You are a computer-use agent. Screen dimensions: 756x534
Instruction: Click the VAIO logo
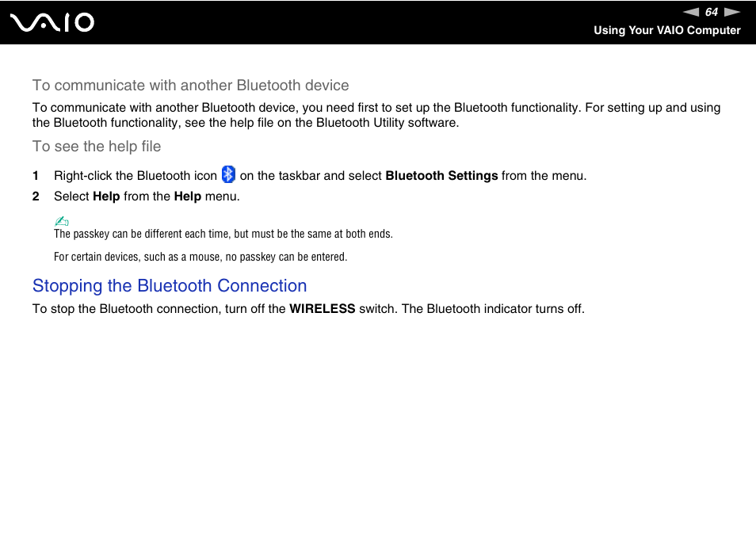[x=52, y=23]
